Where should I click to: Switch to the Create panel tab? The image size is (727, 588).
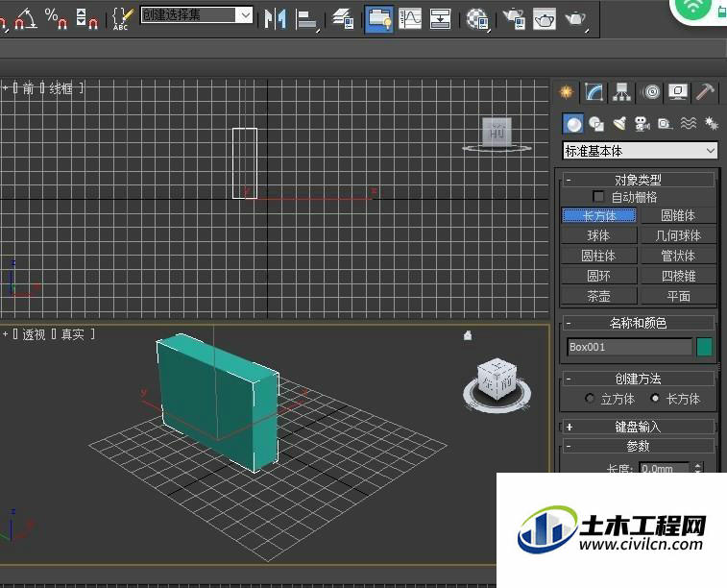(566, 92)
